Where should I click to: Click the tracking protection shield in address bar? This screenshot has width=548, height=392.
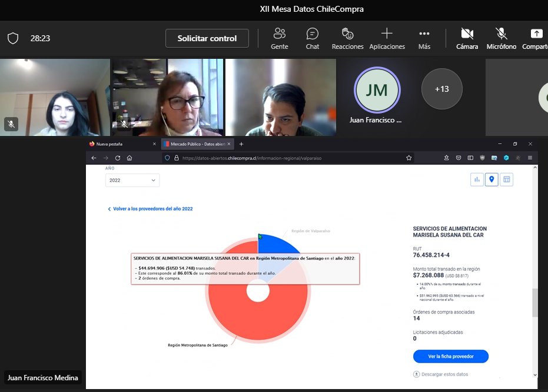167,158
